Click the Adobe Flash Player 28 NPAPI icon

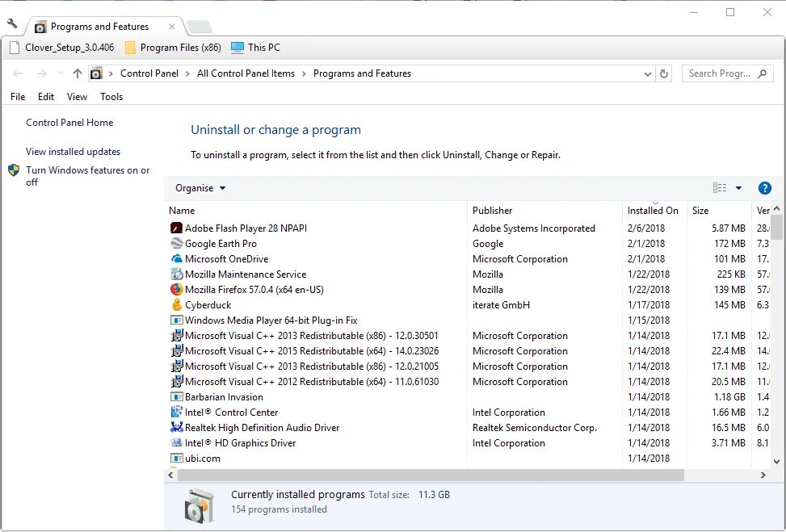click(x=176, y=228)
